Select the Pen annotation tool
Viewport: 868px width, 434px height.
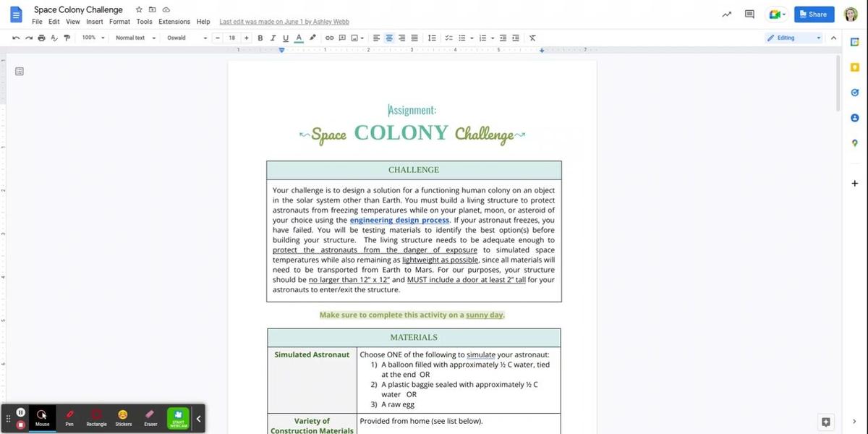click(x=69, y=417)
